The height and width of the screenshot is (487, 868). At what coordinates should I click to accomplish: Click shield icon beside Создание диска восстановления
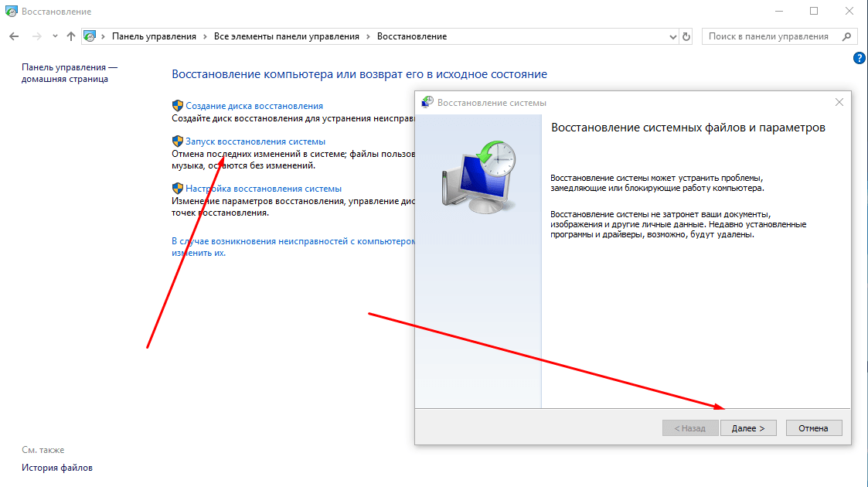pos(178,106)
